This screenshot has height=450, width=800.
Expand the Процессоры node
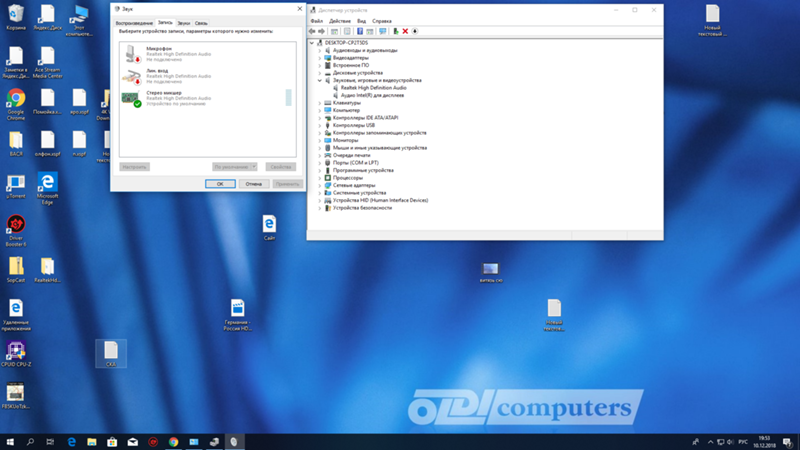[x=320, y=178]
